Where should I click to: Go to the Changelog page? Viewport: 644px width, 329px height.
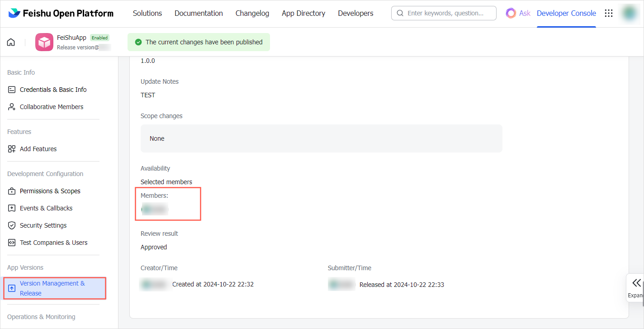click(252, 14)
